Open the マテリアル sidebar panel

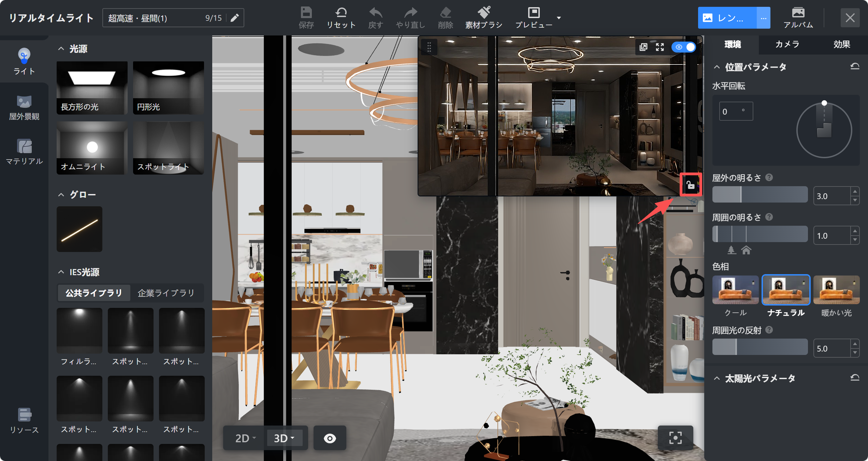[24, 152]
